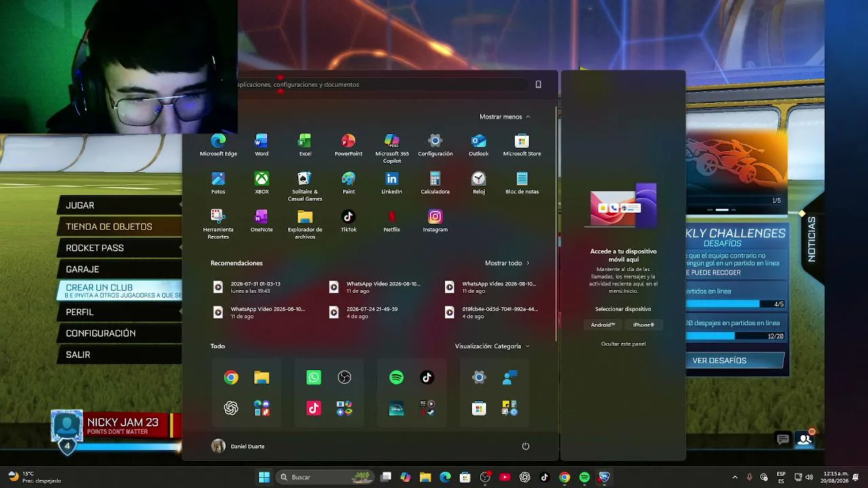This screenshot has width=868, height=488.
Task: Click the Start menu search field
Action: point(382,85)
